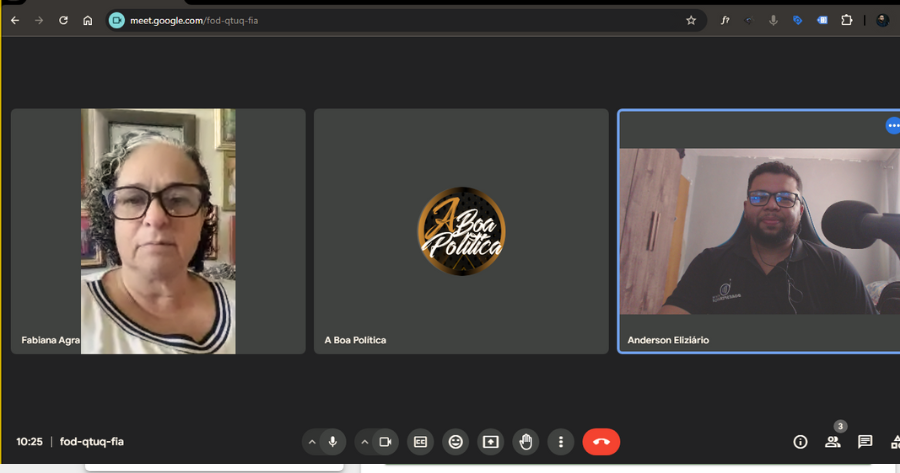Open the meeting details info icon
900x473 pixels.
coord(800,442)
